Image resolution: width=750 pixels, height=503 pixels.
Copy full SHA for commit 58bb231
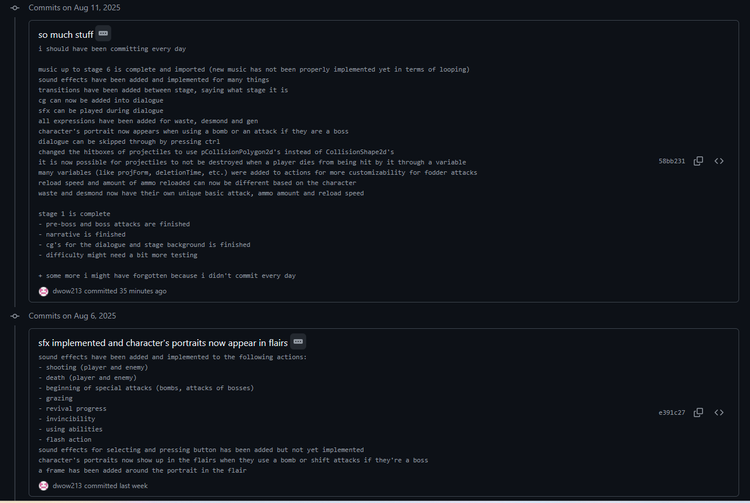(698, 161)
